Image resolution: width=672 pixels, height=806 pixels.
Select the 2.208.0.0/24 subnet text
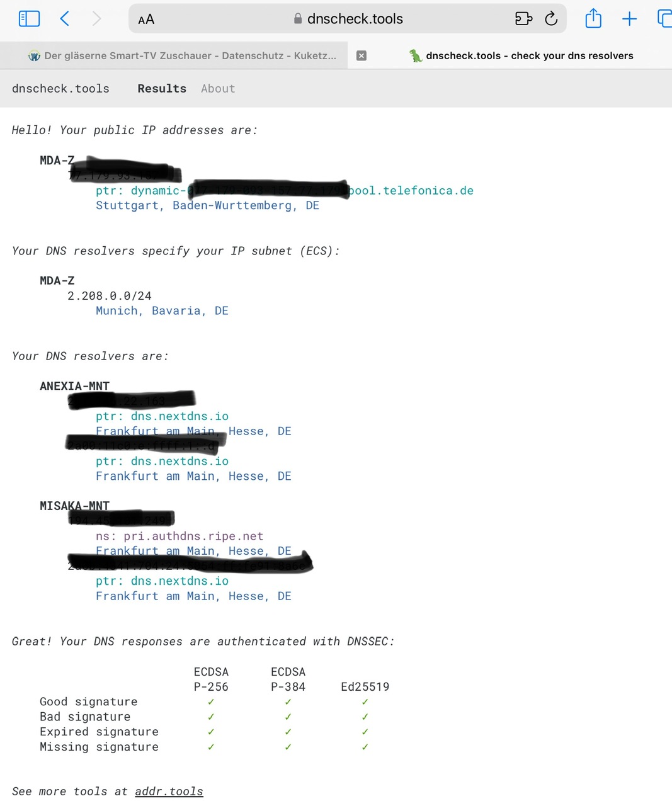(x=110, y=295)
